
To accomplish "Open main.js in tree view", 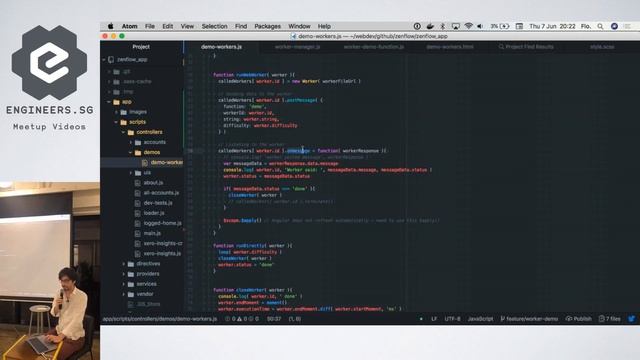I will (152, 233).
